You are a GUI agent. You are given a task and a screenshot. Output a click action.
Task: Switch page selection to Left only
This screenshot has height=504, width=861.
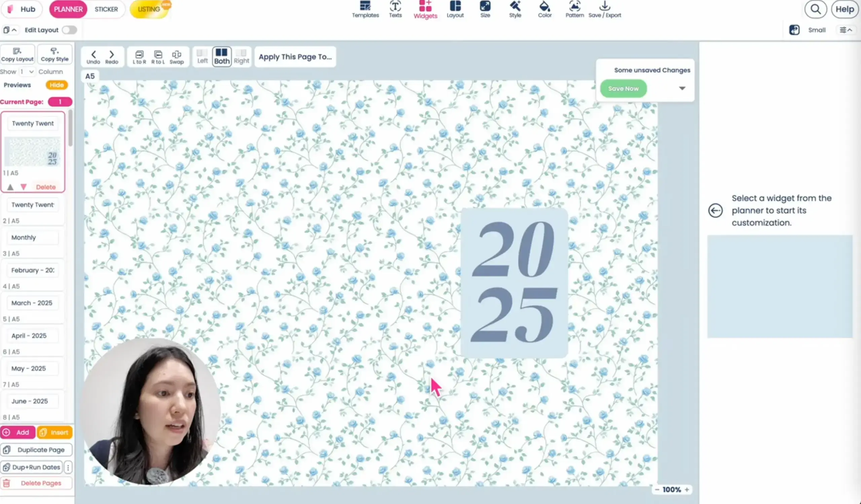202,56
